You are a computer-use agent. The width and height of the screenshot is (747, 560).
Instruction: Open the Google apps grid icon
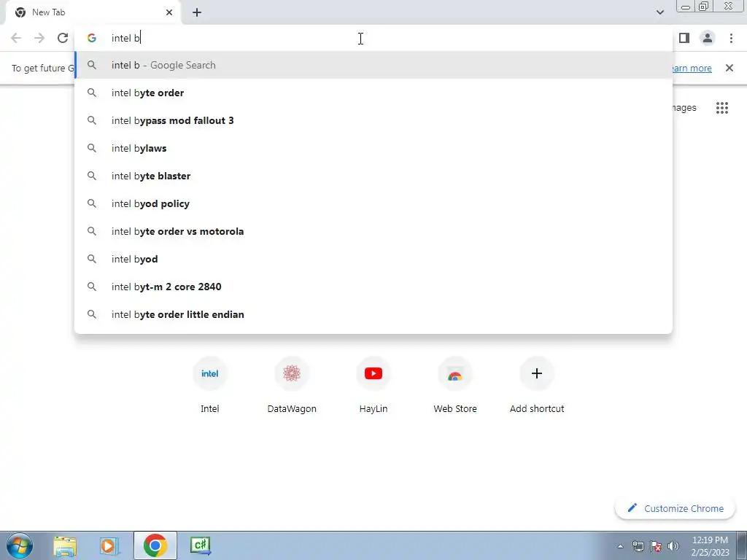(x=721, y=108)
